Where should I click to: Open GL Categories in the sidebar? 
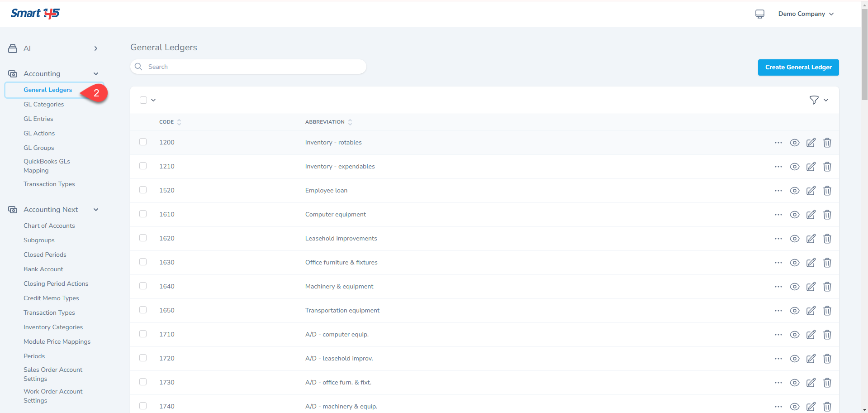[x=43, y=104]
